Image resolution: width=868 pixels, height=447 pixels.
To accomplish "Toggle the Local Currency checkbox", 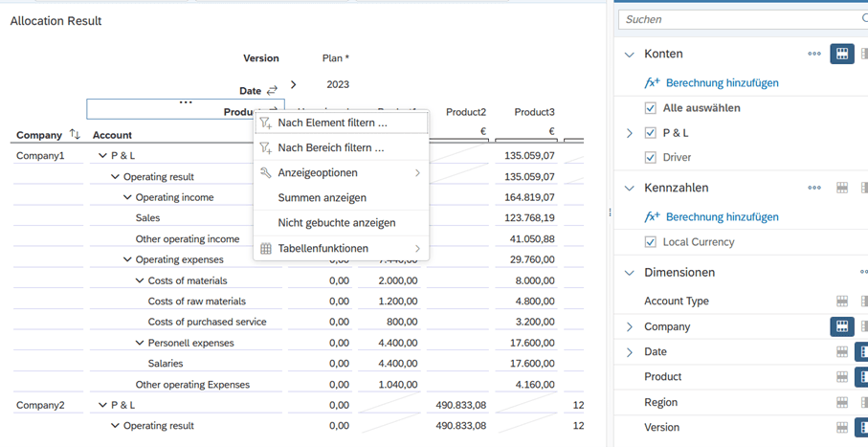I will coord(651,242).
